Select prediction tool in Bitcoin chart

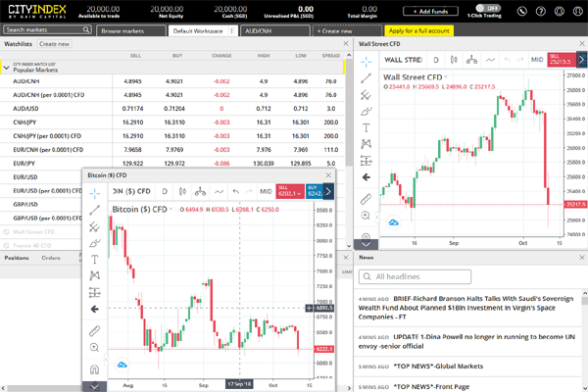[x=95, y=292]
